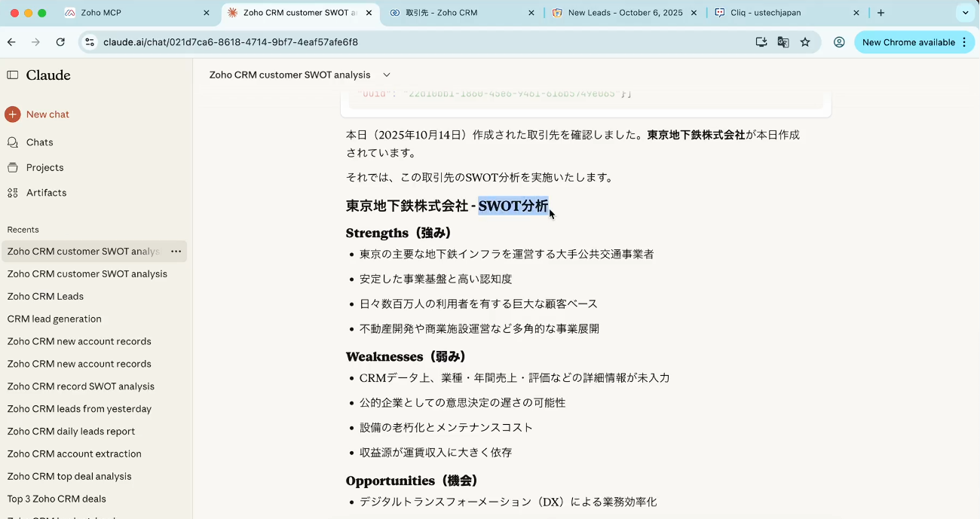Viewport: 980px width, 519px height.
Task: Click the New chat label
Action: (x=47, y=114)
